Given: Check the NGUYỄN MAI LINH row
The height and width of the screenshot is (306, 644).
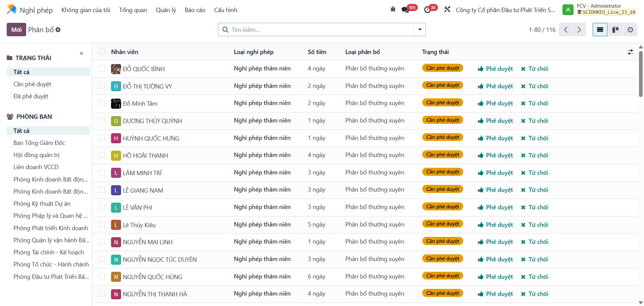Looking at the screenshot, I should 102,242.
